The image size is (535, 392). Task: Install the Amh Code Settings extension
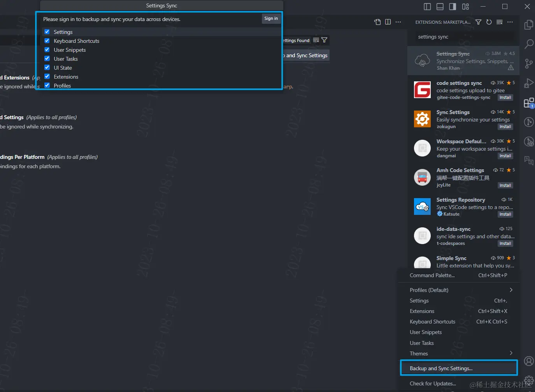[x=505, y=185]
